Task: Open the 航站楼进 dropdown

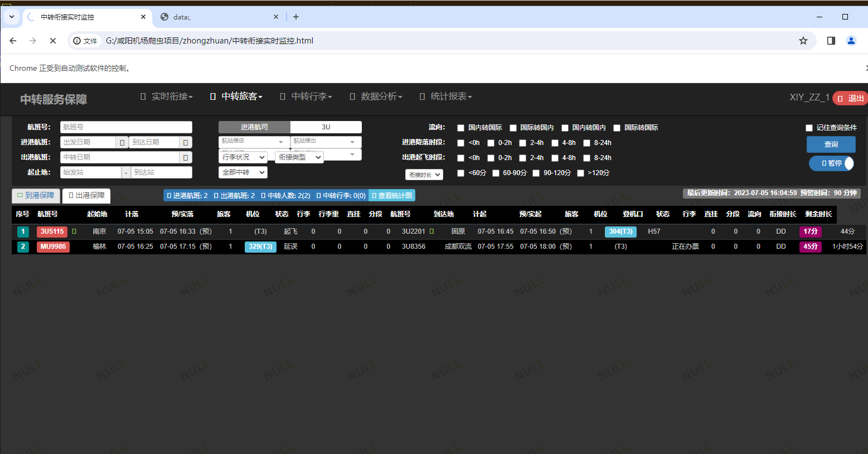Action: tap(254, 142)
